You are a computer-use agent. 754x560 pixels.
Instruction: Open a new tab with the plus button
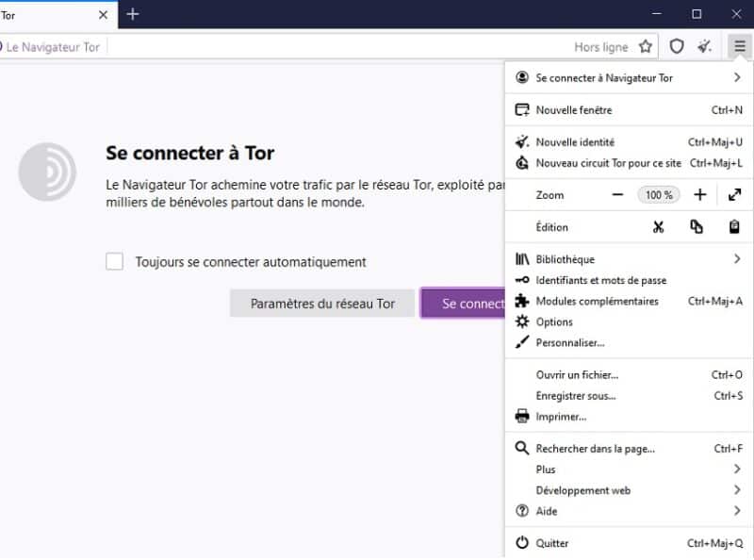click(133, 14)
